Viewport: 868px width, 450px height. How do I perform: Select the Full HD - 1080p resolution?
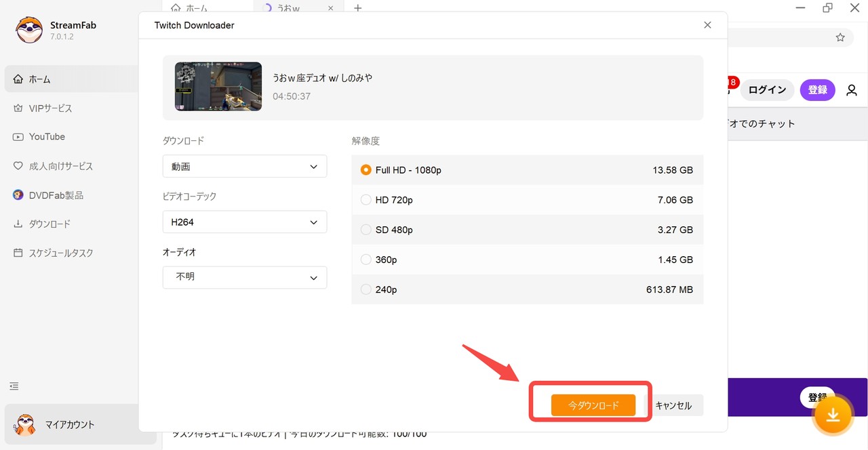366,170
